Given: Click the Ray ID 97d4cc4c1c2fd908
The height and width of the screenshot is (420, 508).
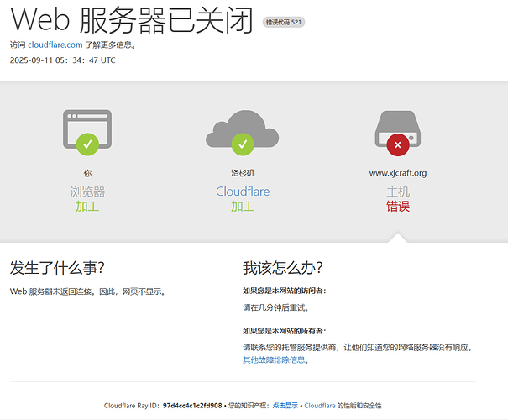Looking at the screenshot, I should (x=192, y=406).
